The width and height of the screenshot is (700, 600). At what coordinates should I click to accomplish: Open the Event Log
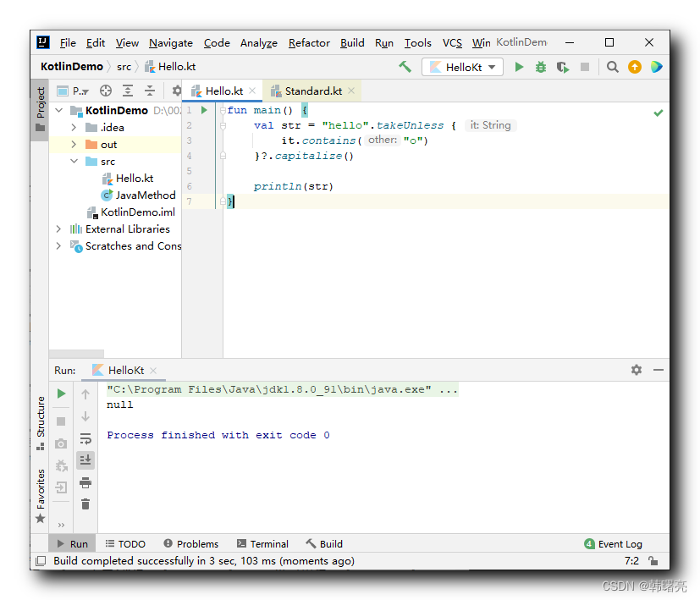(x=614, y=544)
